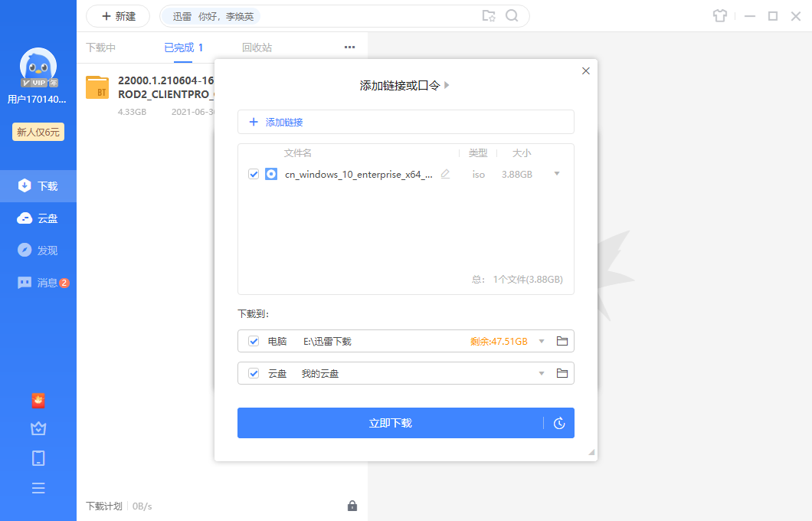
Task: Browse folder for cloud drive location
Action: pyautogui.click(x=562, y=373)
